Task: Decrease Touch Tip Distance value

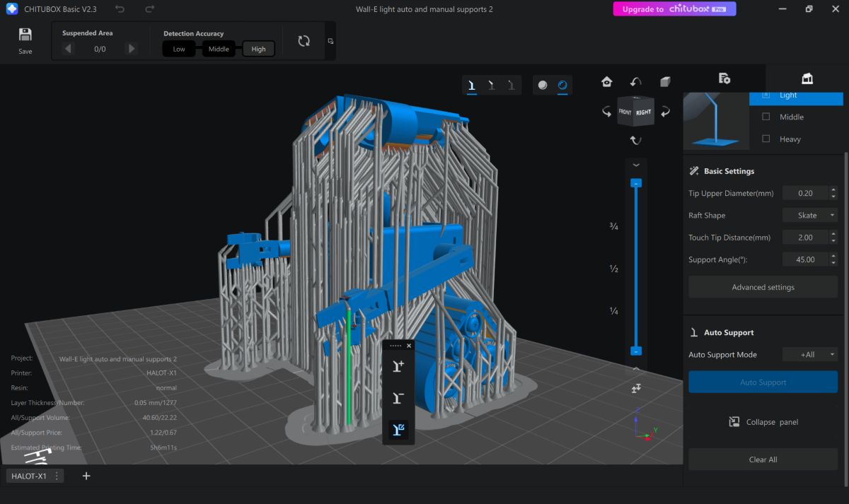Action: click(x=833, y=241)
